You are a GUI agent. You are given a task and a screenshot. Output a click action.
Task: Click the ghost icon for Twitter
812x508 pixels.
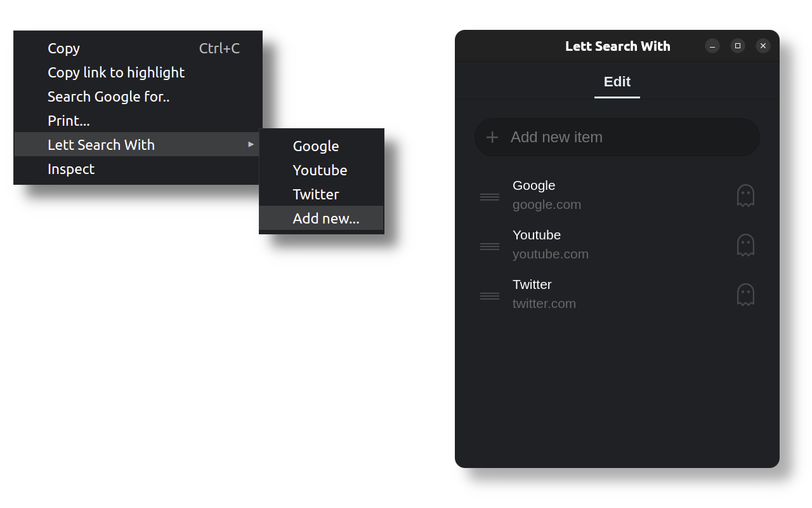(x=745, y=295)
